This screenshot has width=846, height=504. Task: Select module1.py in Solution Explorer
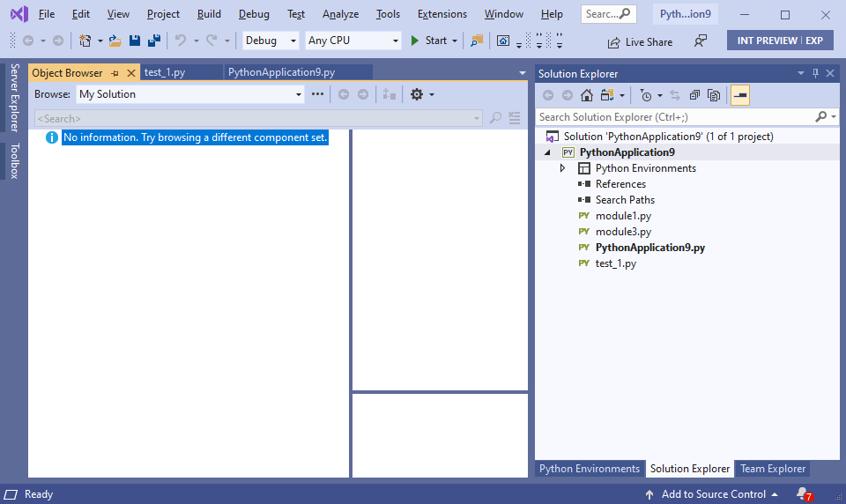click(623, 216)
